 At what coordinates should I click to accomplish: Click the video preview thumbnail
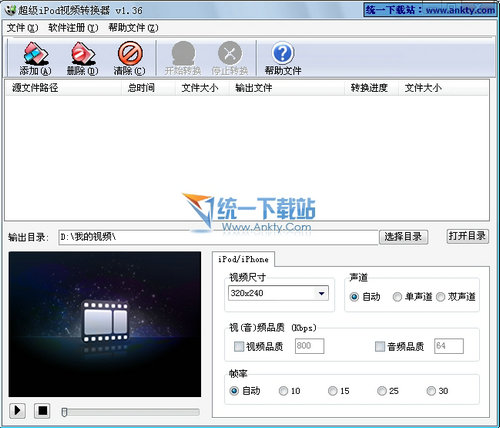[105, 324]
